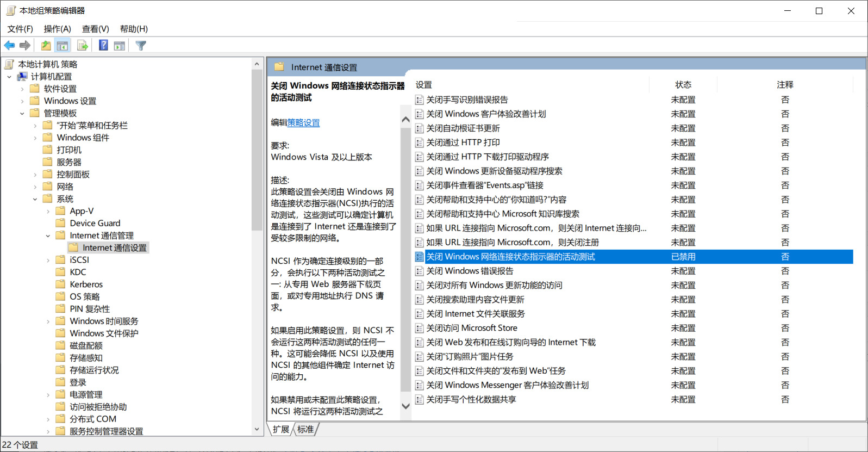Click the 已禁用 status cell
This screenshot has width=868, height=452.
pos(683,257)
